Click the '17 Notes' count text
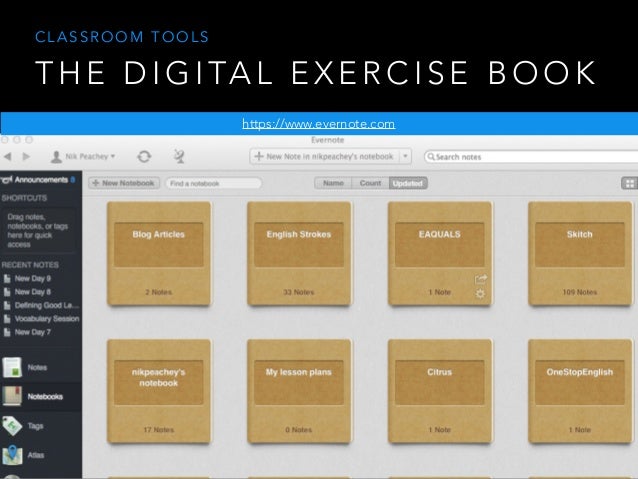 (x=159, y=430)
